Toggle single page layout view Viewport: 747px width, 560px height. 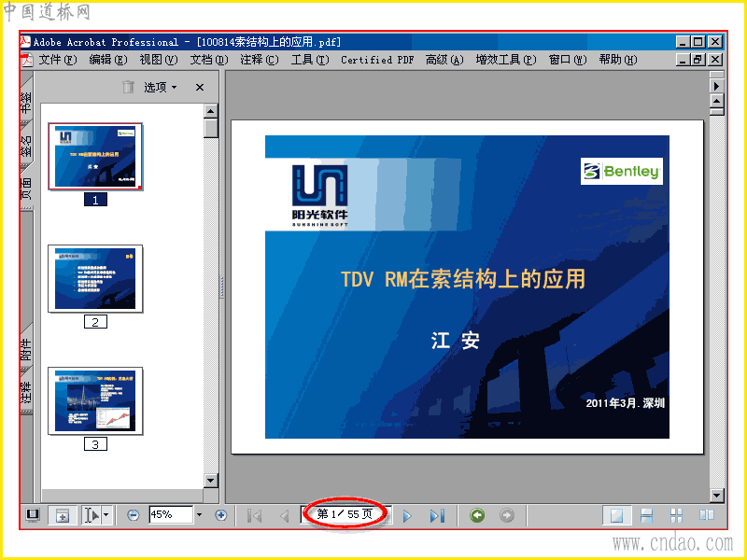click(x=617, y=515)
